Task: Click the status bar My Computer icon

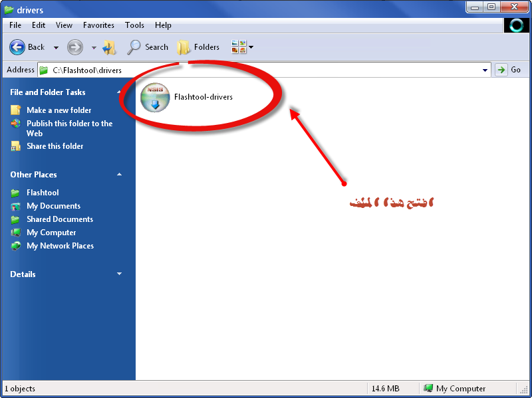Action: pyautogui.click(x=428, y=388)
